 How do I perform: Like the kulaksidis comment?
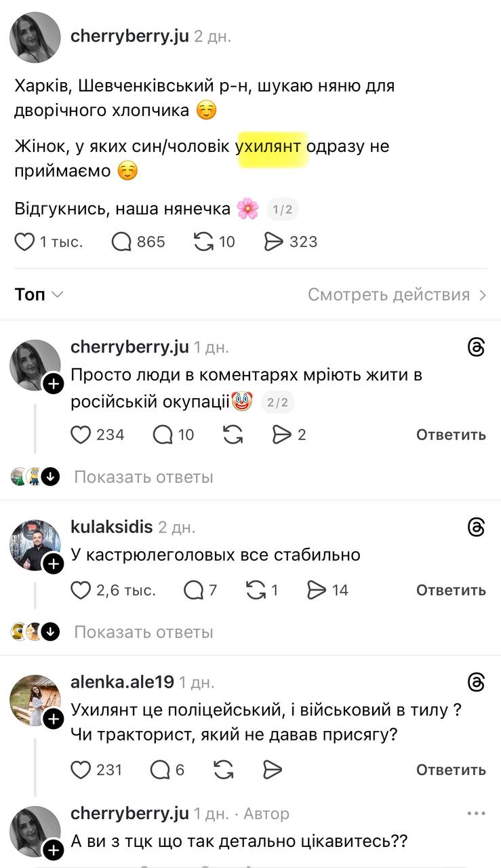pos(81,591)
